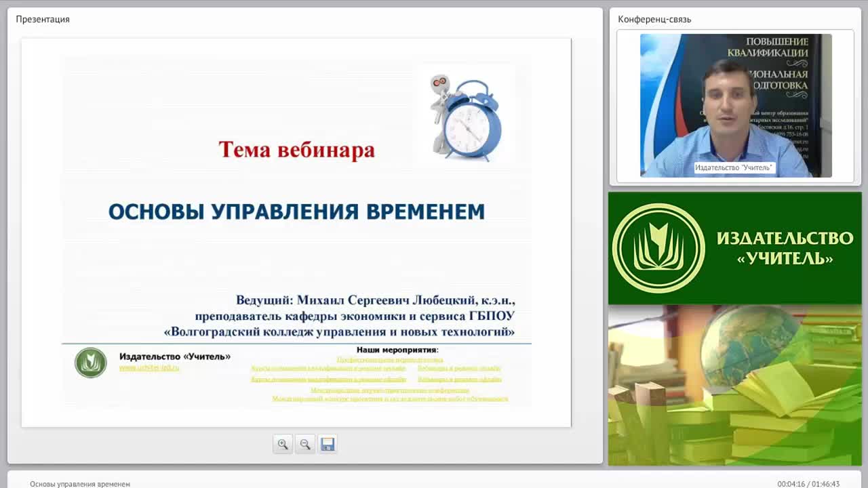
Task: Click the Издательство "Учитель" name label on video
Action: (734, 167)
